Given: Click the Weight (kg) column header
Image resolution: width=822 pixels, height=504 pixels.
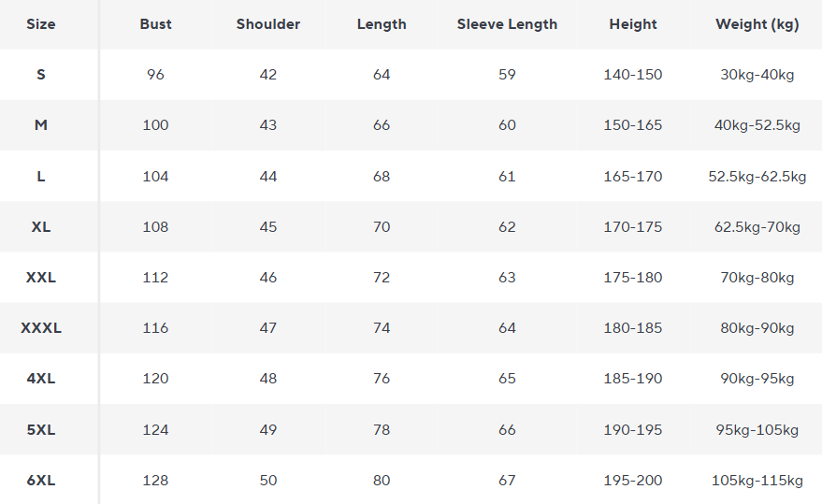Looking at the screenshot, I should [x=757, y=24].
